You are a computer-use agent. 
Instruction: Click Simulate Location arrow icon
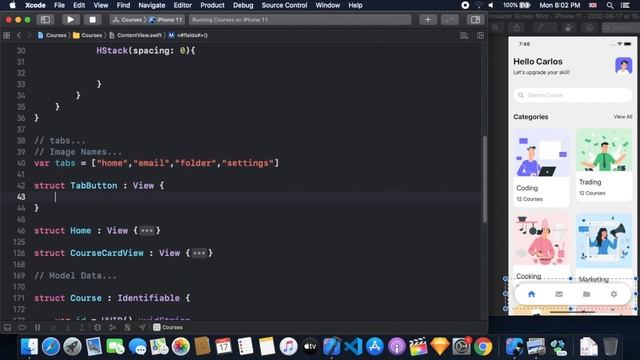click(x=142, y=327)
